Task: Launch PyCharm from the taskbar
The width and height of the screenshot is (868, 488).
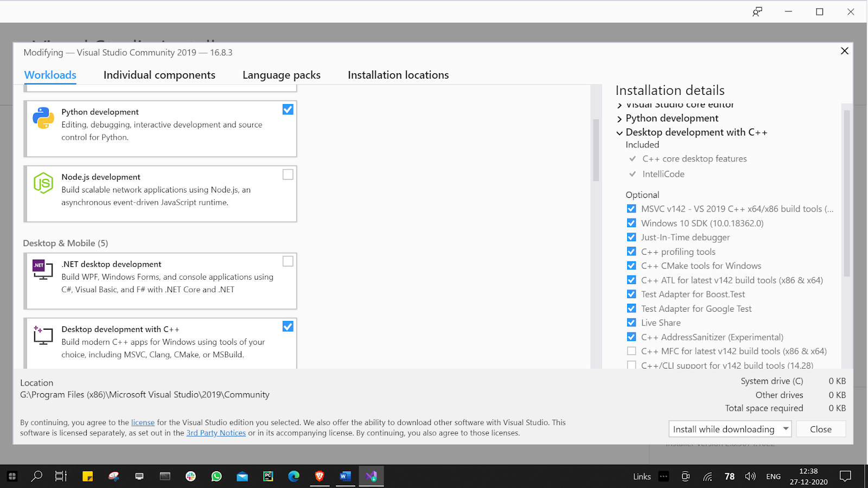Action: (x=268, y=476)
